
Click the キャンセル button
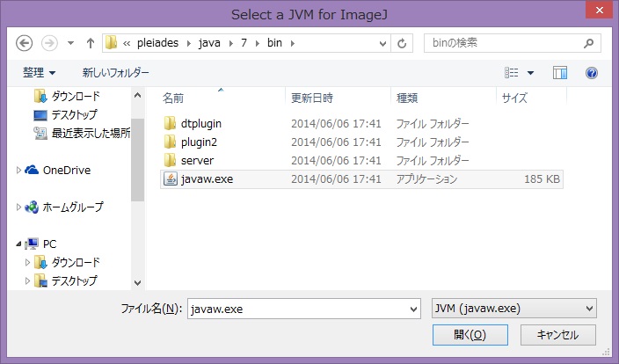557,335
